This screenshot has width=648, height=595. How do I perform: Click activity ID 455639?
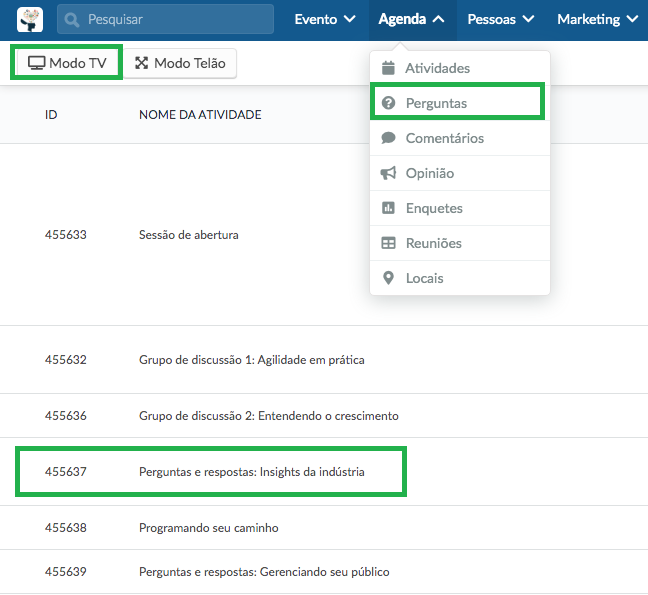(66, 571)
